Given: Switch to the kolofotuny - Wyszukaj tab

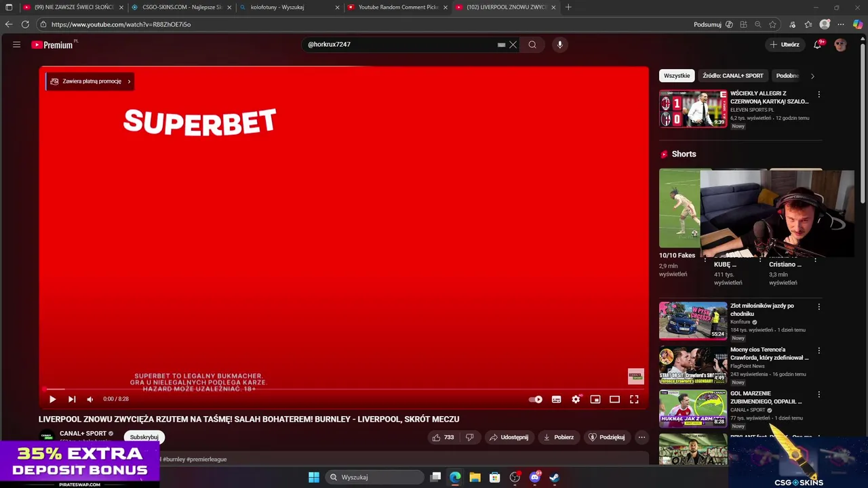Looking at the screenshot, I should [290, 7].
